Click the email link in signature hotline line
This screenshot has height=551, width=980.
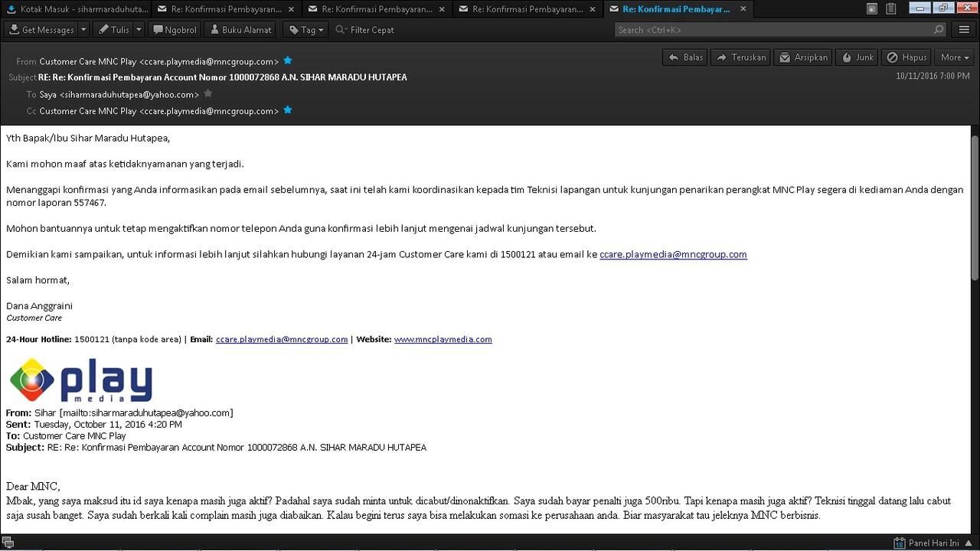point(282,339)
